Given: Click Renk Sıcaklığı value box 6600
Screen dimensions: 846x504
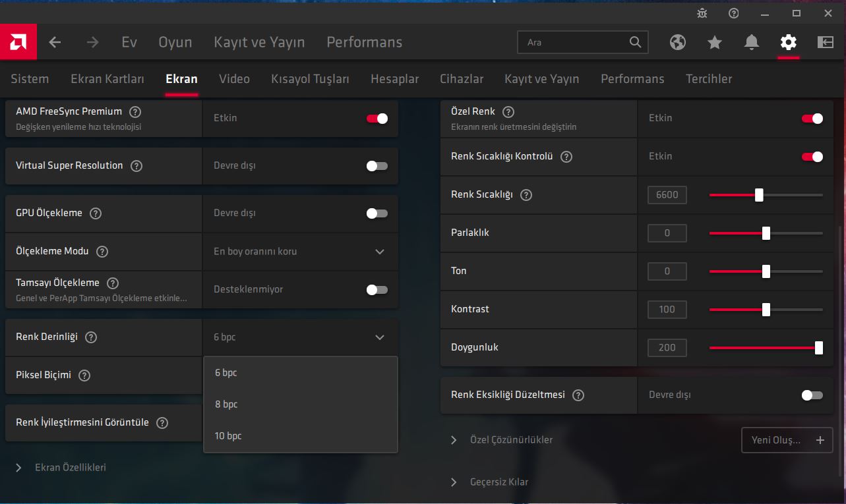Looking at the screenshot, I should click(x=667, y=195).
